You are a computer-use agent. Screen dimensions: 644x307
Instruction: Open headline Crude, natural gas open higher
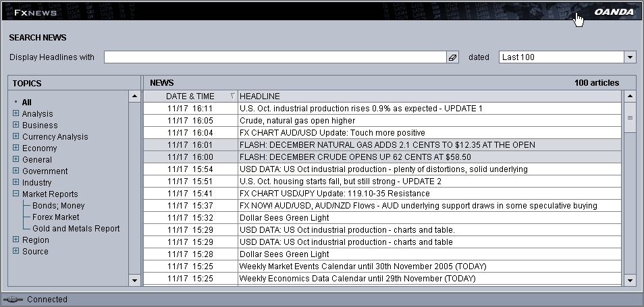point(297,121)
